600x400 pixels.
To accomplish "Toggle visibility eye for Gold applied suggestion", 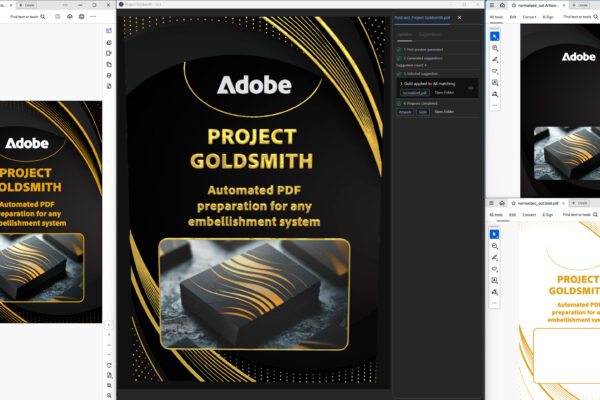I will [x=471, y=88].
